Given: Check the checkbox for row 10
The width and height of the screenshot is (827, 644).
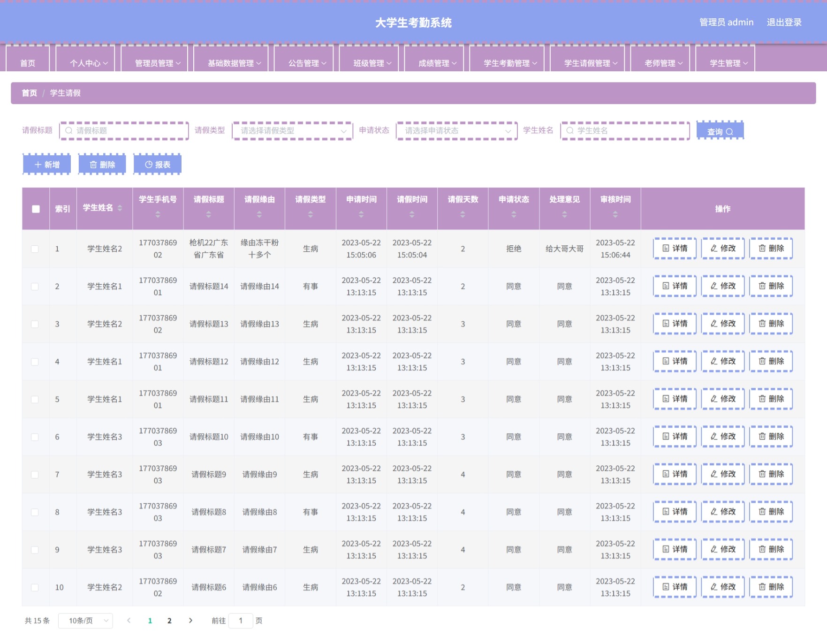Looking at the screenshot, I should pyautogui.click(x=35, y=587).
